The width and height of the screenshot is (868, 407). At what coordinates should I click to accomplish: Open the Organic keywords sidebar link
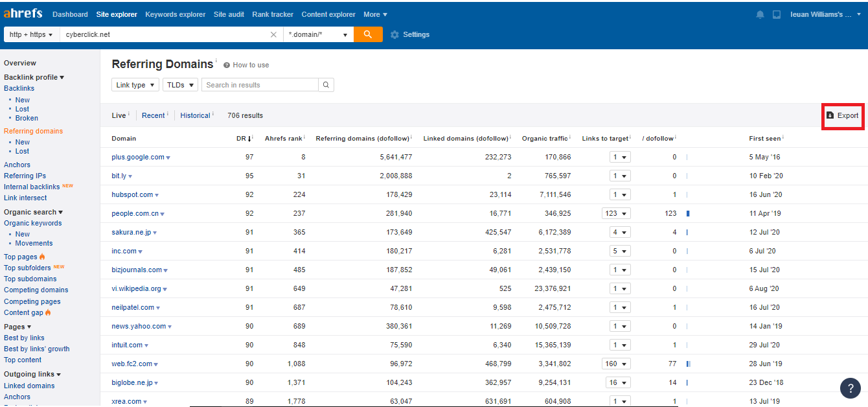(33, 223)
